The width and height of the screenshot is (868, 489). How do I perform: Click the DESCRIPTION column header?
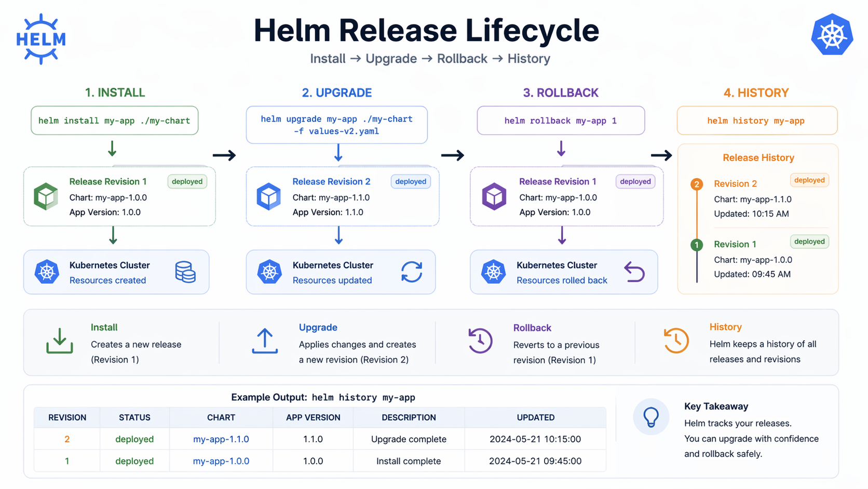409,417
